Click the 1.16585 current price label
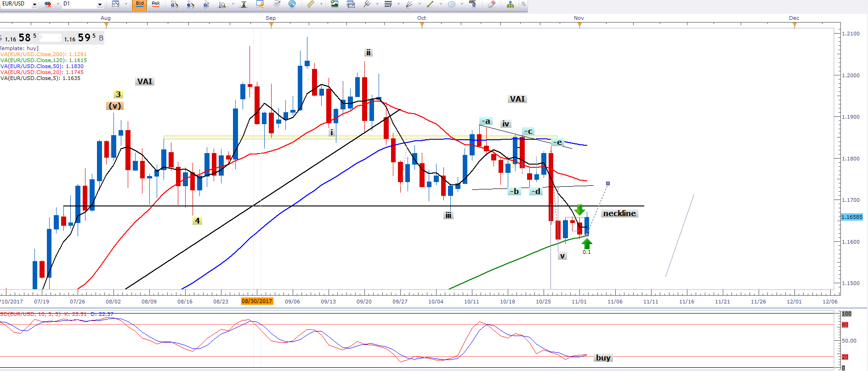The height and width of the screenshot is (371, 868). (851, 217)
